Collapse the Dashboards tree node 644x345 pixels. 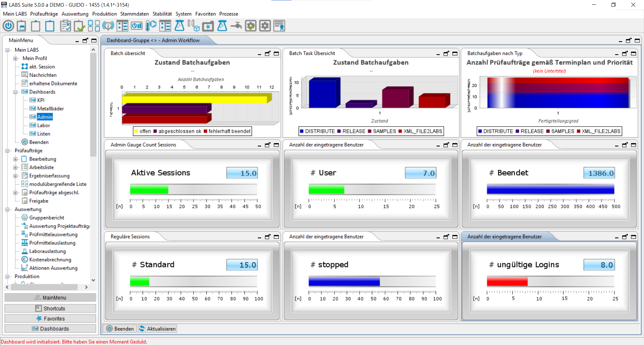pyautogui.click(x=15, y=92)
